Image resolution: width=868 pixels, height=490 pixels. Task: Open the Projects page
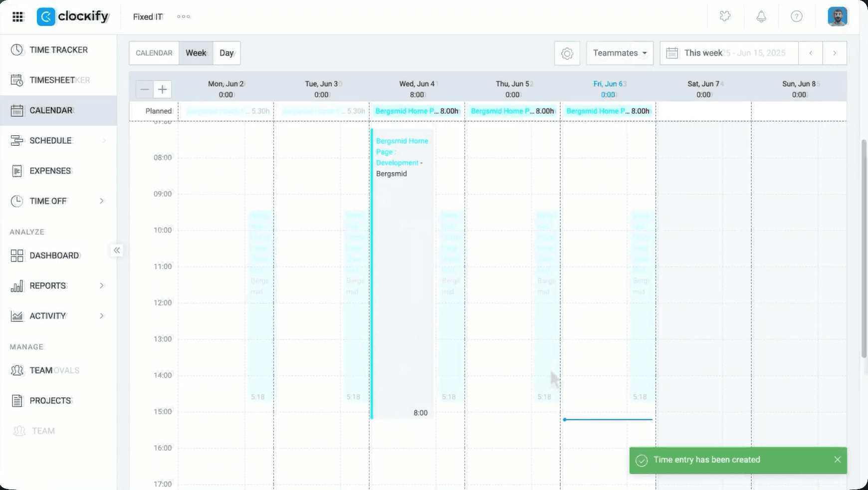click(x=58, y=401)
